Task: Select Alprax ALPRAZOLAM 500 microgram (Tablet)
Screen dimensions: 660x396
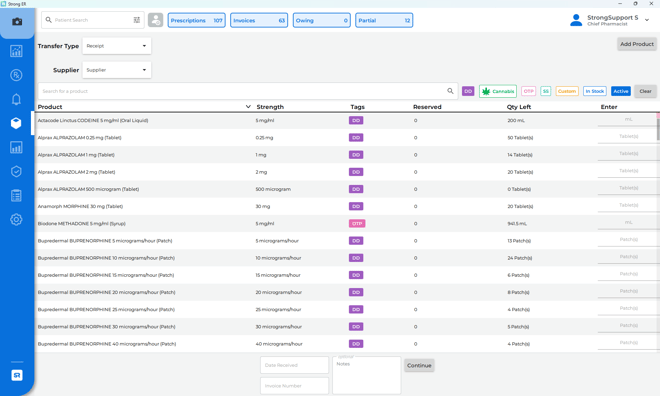Action: click(347, 189)
